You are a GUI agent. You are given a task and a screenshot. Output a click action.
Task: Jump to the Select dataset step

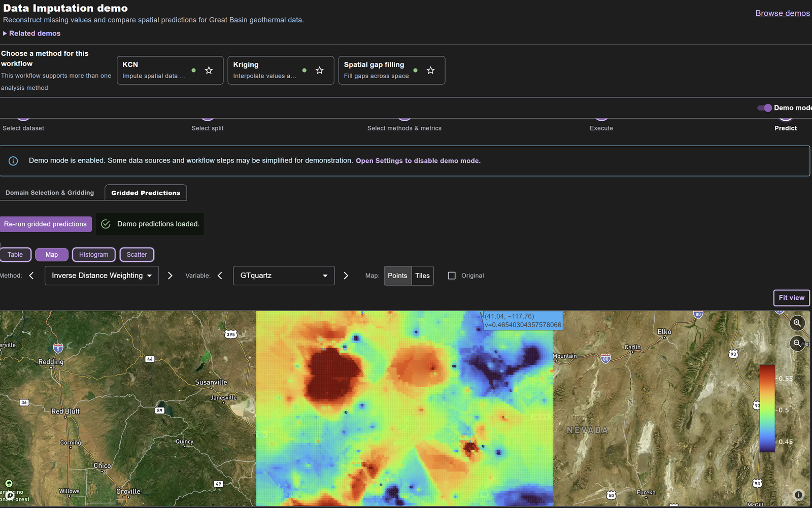coord(23,128)
